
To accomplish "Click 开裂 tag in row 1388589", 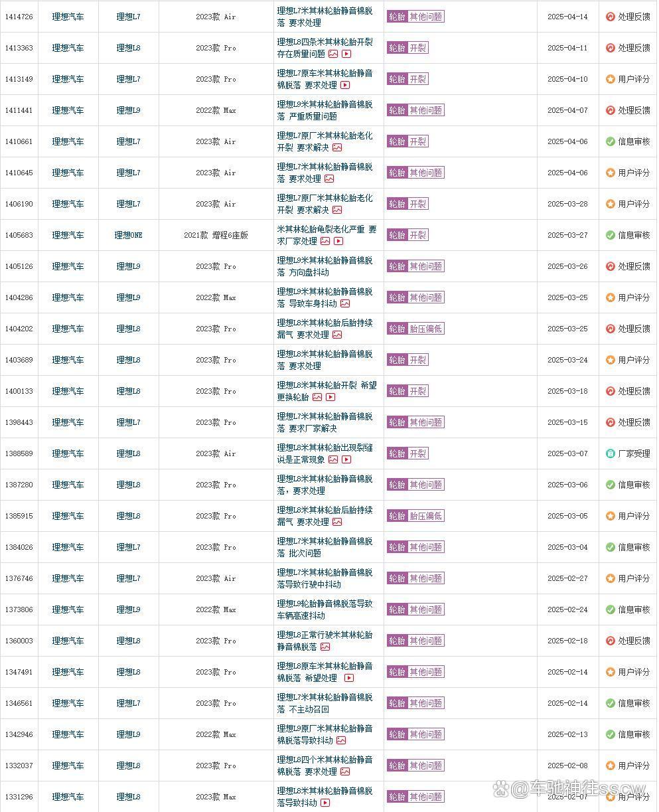I will coord(418,453).
